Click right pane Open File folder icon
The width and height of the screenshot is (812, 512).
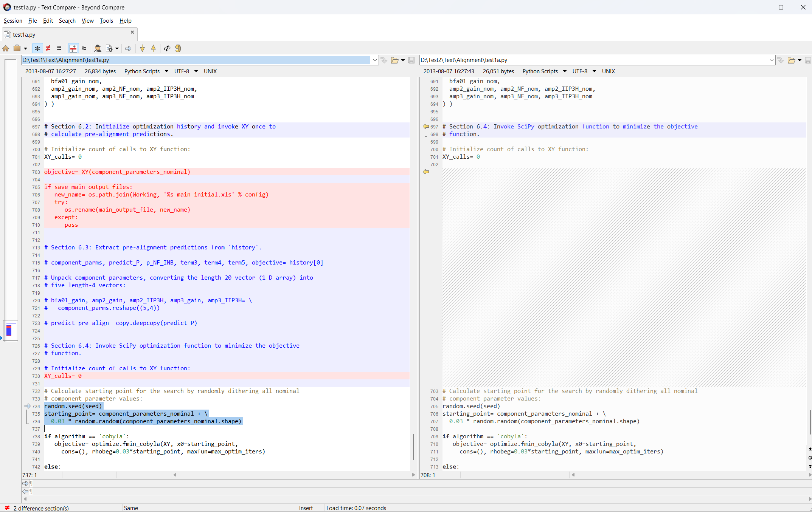tap(791, 60)
